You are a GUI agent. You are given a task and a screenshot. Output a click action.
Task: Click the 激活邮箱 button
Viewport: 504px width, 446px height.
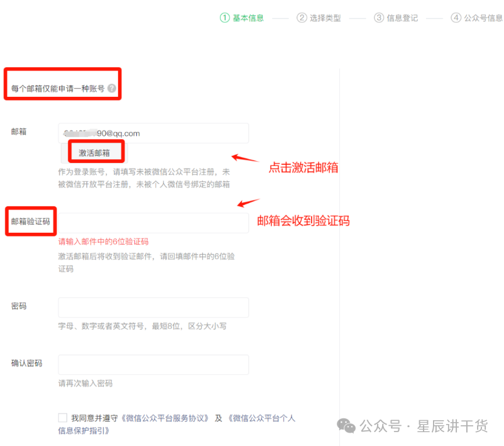[x=95, y=153]
